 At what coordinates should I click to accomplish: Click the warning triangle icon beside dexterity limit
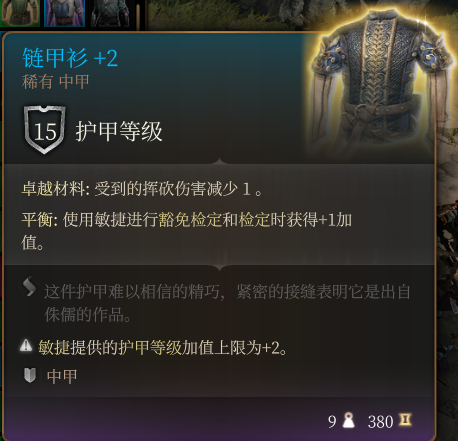point(26,346)
